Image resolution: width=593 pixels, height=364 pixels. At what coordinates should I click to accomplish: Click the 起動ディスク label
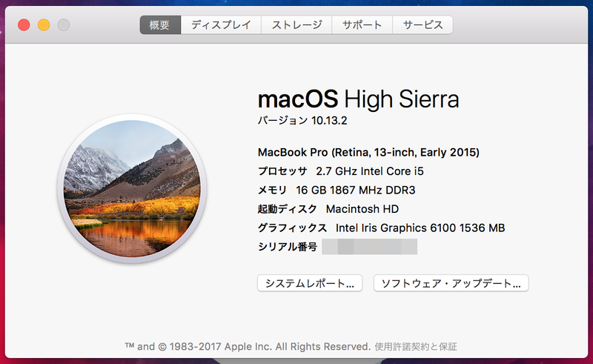tap(287, 209)
